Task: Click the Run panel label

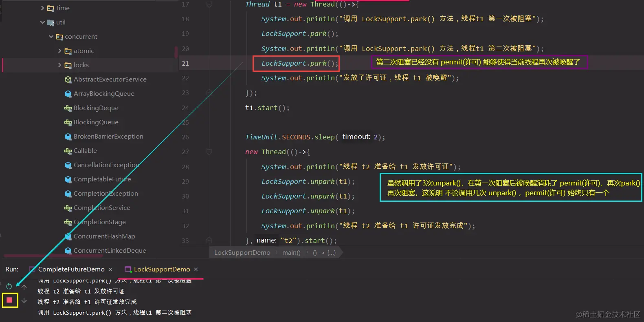Action: [12, 269]
